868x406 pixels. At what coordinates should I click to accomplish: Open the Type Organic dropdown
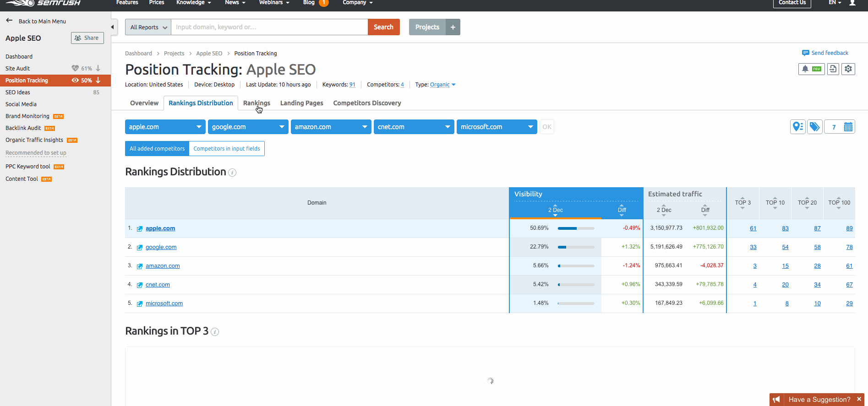(442, 85)
